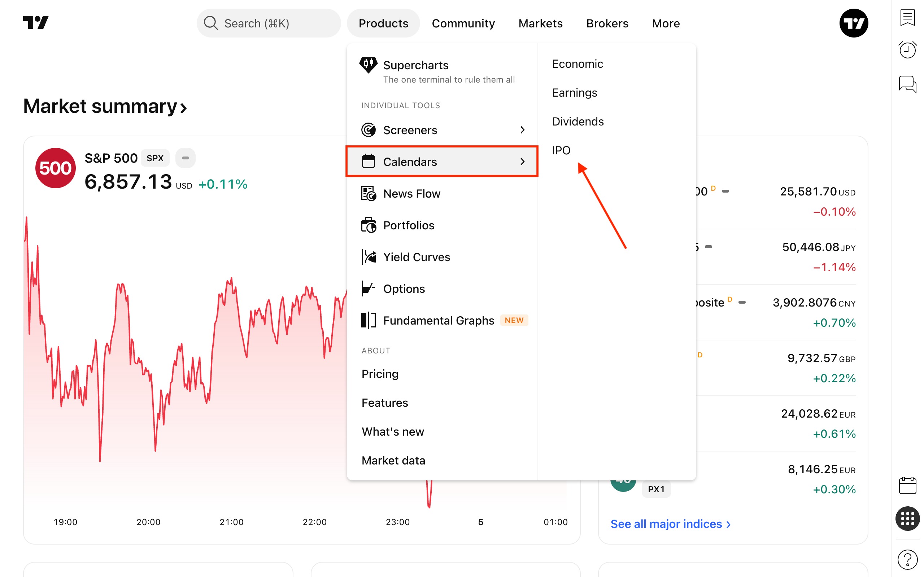This screenshot has width=924, height=577.
Task: Open the watchlist icon in right sidebar
Action: [x=907, y=18]
